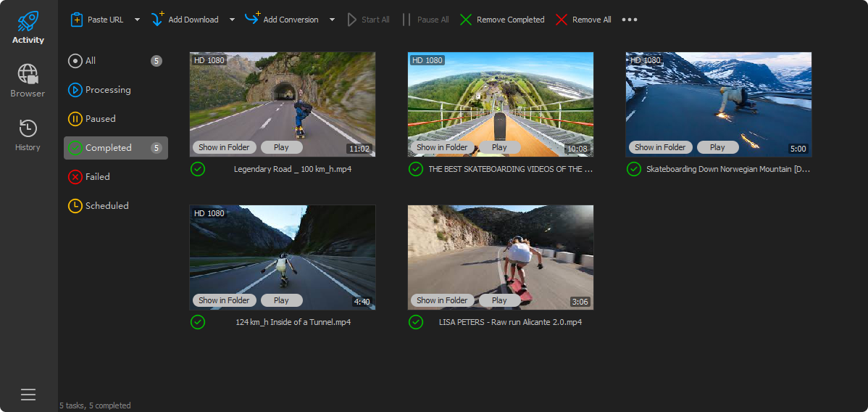Click the Add Conversion icon
Image resolution: width=868 pixels, height=412 pixels.
tap(252, 19)
